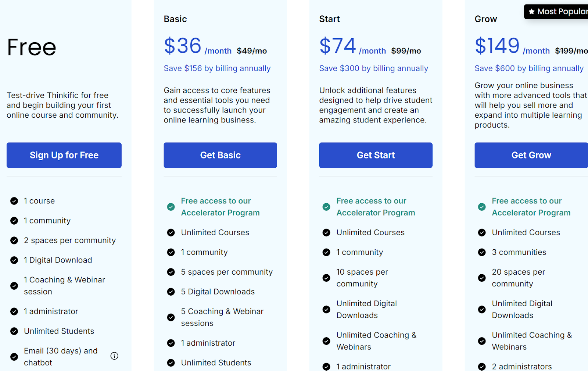
Task: Click the green Accelerator Program checkmark in Grow
Action: pos(481,207)
